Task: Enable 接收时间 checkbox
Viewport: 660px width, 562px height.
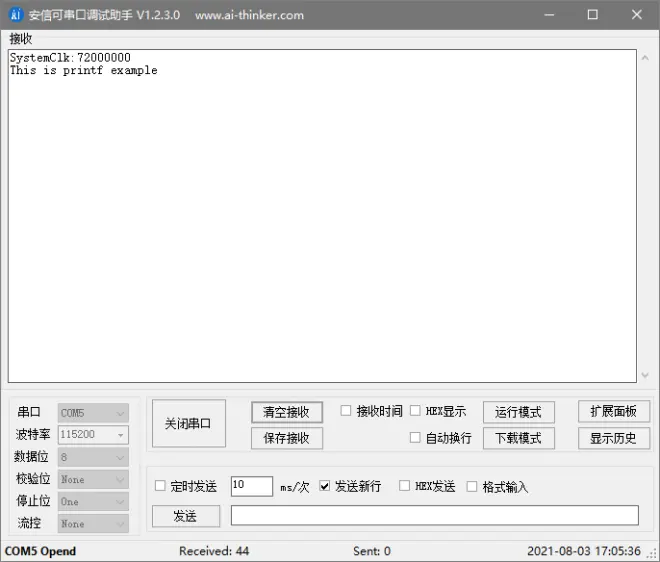Action: (x=346, y=410)
